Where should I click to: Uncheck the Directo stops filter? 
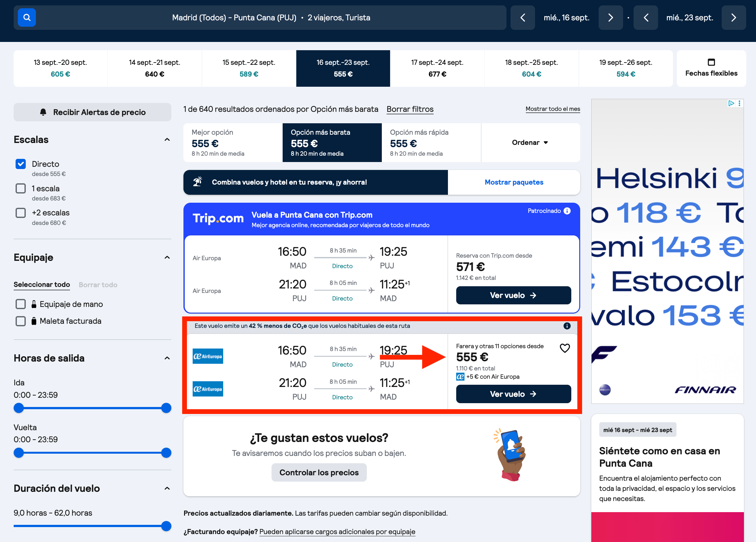(21, 164)
